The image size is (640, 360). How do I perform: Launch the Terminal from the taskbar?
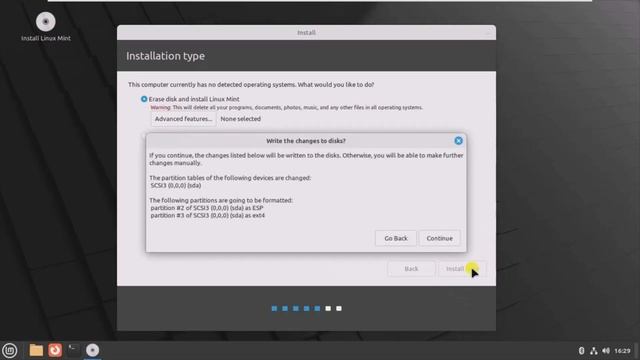[x=74, y=350]
